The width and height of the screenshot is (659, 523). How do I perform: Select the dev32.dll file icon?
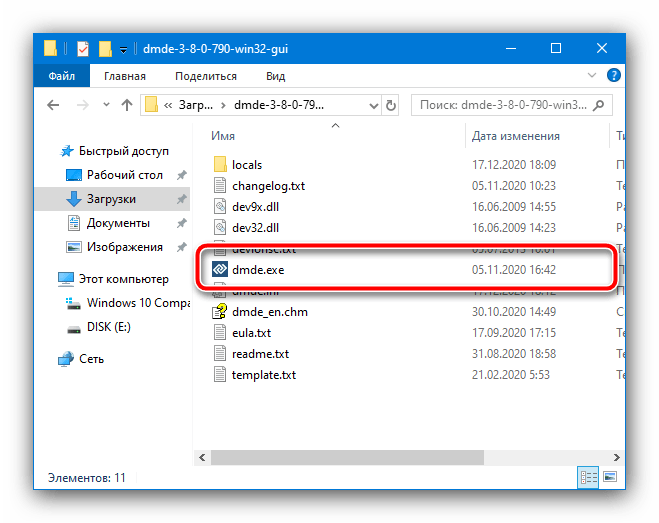click(220, 227)
